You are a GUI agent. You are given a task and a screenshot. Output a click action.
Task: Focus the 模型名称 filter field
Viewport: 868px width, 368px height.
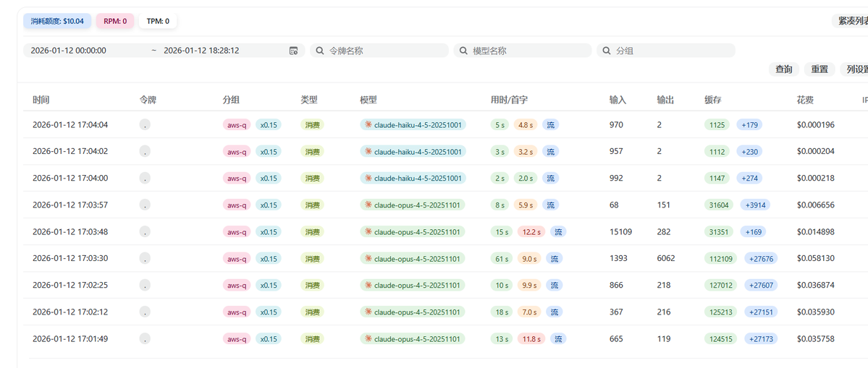[523, 51]
